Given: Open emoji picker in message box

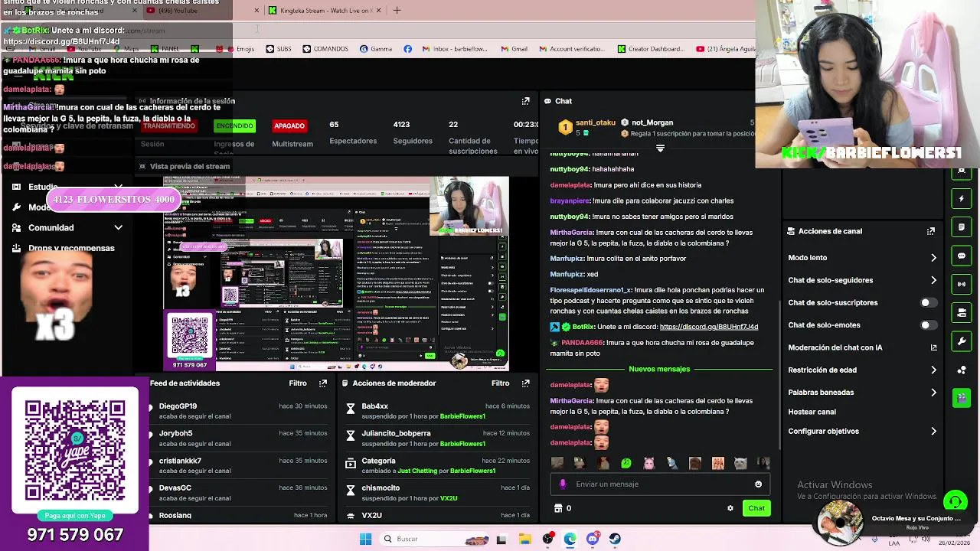Looking at the screenshot, I should point(758,484).
